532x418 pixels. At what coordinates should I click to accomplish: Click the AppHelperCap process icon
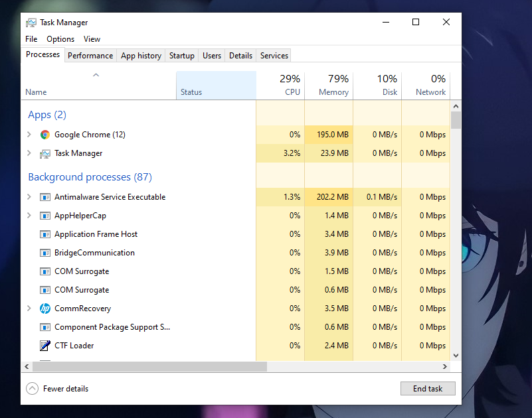(44, 216)
